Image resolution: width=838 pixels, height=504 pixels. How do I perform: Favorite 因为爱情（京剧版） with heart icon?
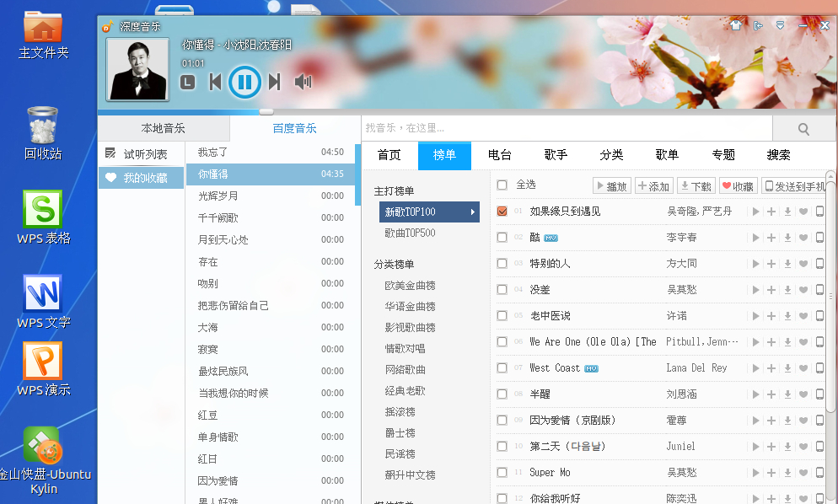(803, 421)
